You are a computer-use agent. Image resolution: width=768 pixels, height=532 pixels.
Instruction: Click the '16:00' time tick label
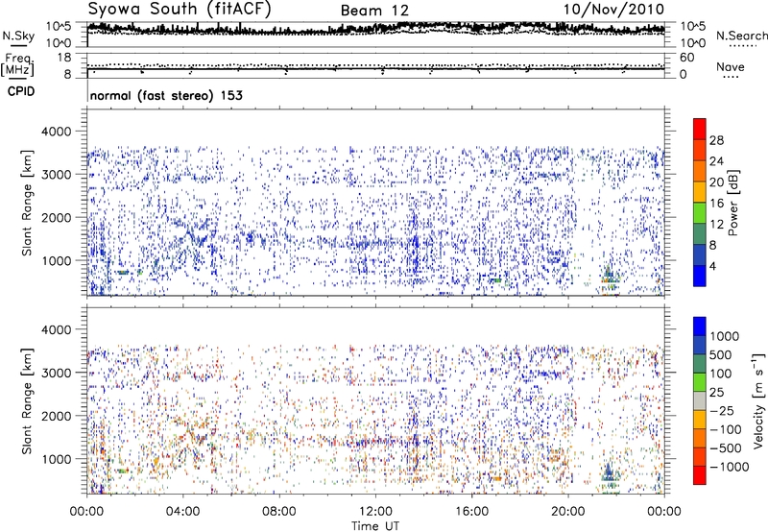click(x=471, y=512)
